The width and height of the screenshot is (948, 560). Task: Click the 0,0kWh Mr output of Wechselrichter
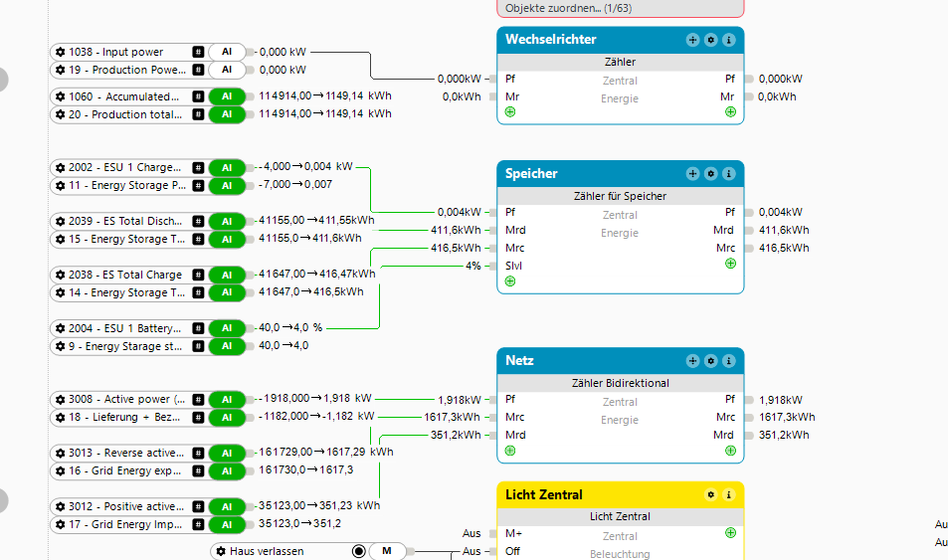[777, 96]
